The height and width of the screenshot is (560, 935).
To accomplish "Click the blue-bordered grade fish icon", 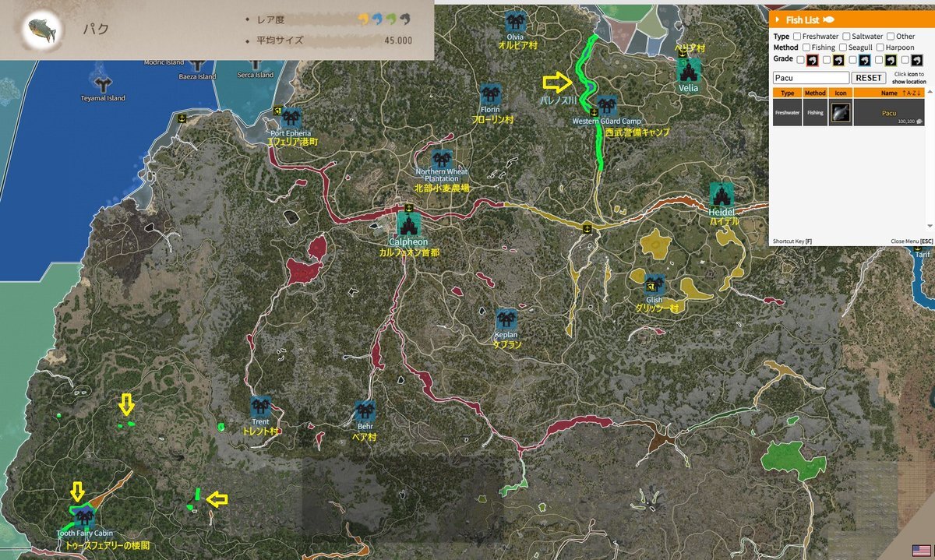I will (x=865, y=59).
